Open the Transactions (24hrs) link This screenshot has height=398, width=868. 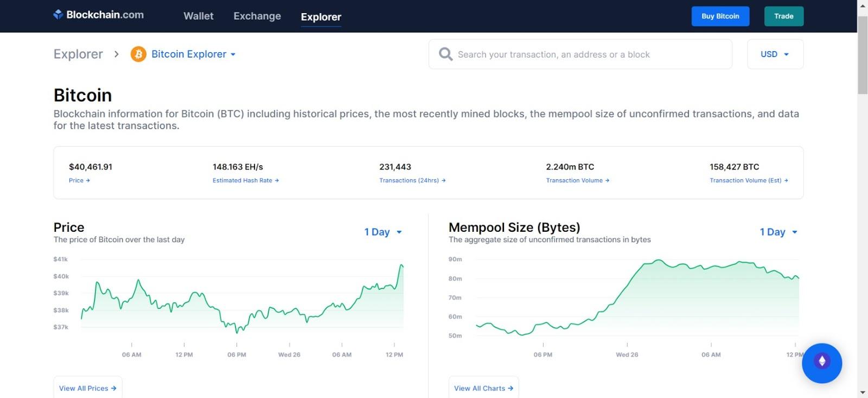[x=409, y=181]
